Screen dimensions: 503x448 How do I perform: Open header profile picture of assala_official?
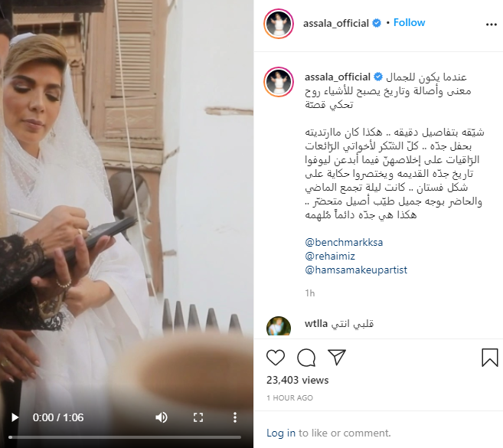coord(279,24)
